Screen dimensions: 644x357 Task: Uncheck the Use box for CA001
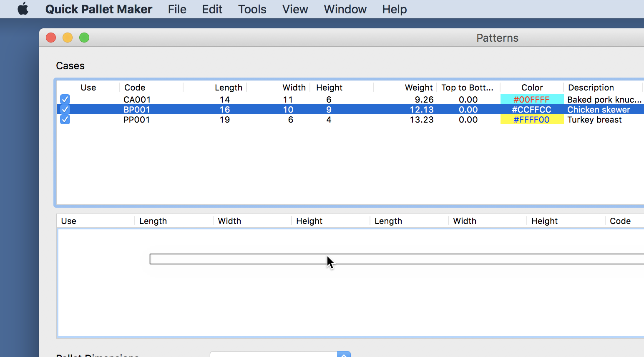[x=65, y=99]
